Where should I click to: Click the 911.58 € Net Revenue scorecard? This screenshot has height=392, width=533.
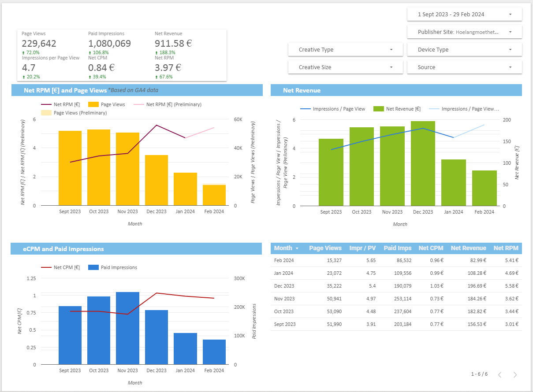(x=173, y=44)
